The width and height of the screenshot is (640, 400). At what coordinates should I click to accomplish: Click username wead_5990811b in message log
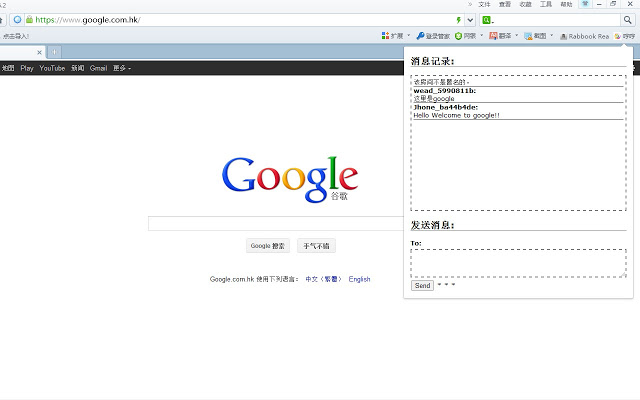coord(444,91)
